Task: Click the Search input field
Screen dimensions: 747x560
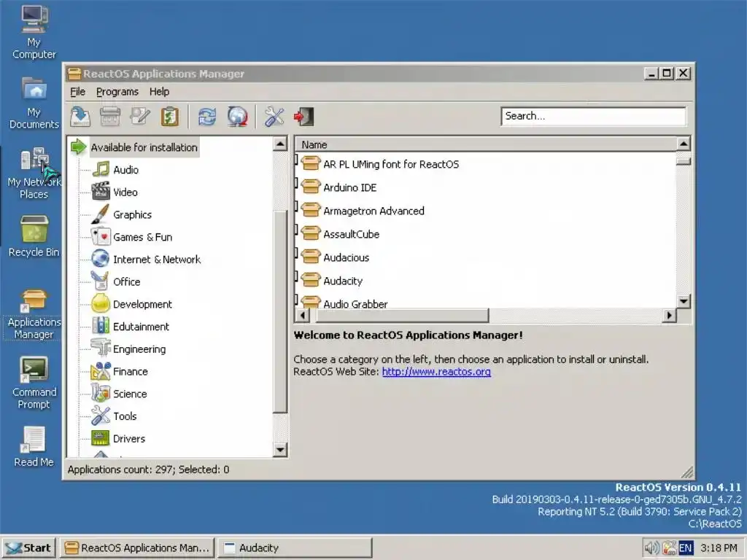Action: coord(593,116)
